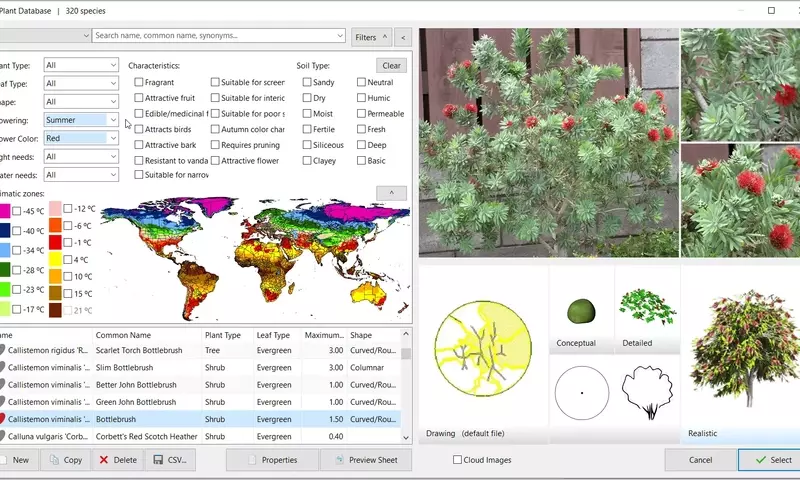The height and width of the screenshot is (480, 800).
Task: Click the Properties page icon
Action: 252,460
